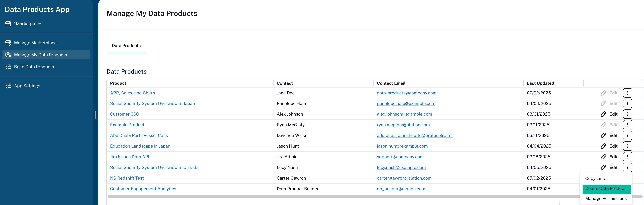Click the Build Data Products sliders icon

point(8,67)
